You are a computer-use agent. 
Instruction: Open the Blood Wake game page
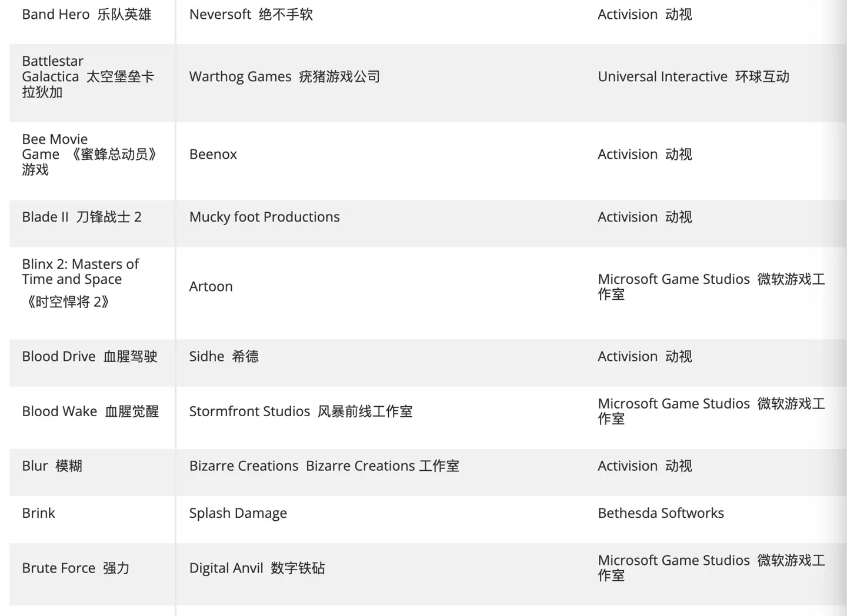click(x=89, y=411)
